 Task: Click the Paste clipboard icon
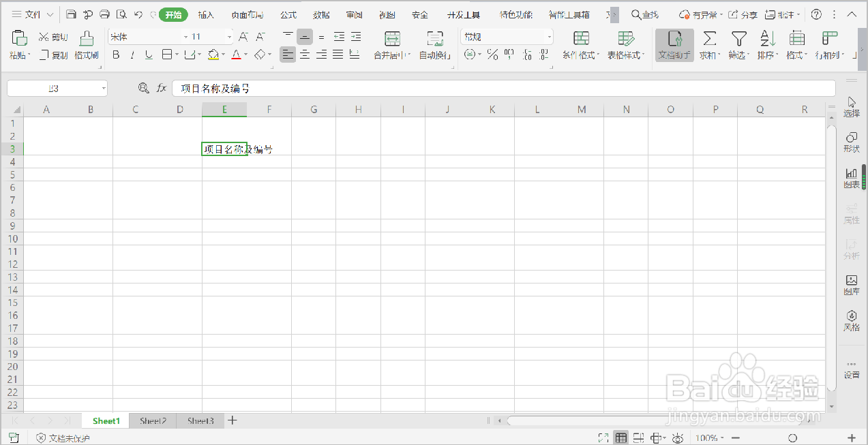18,38
